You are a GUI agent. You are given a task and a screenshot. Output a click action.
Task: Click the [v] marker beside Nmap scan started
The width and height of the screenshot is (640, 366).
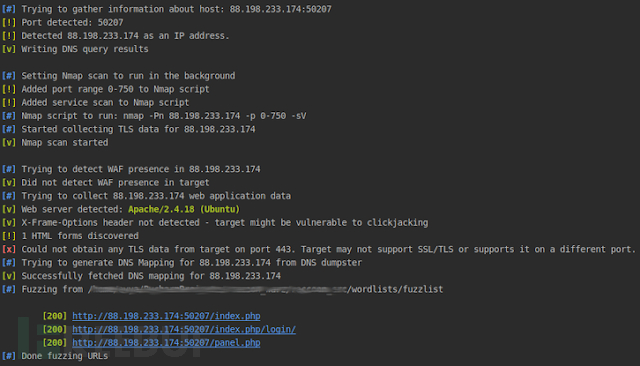tap(9, 142)
